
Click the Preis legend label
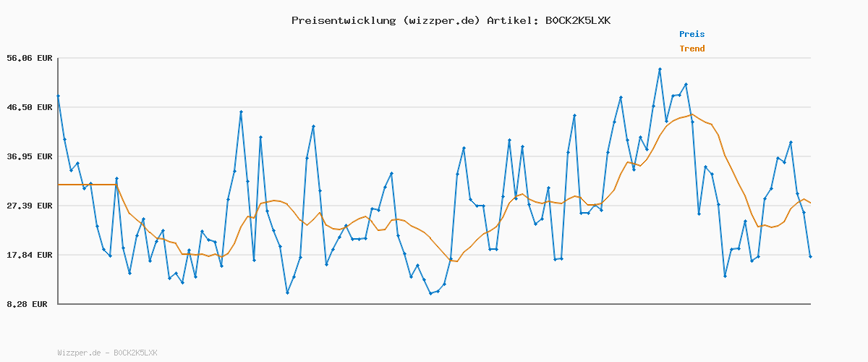pos(692,34)
